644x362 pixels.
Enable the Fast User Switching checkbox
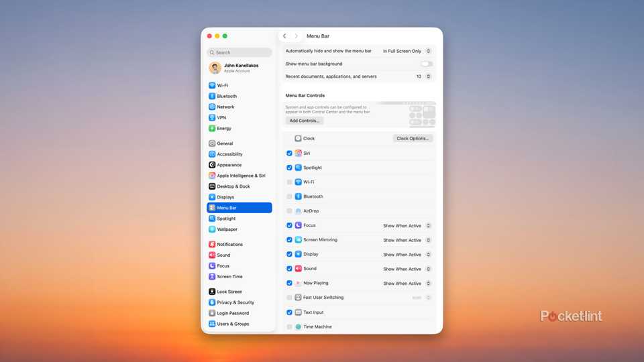pos(289,298)
